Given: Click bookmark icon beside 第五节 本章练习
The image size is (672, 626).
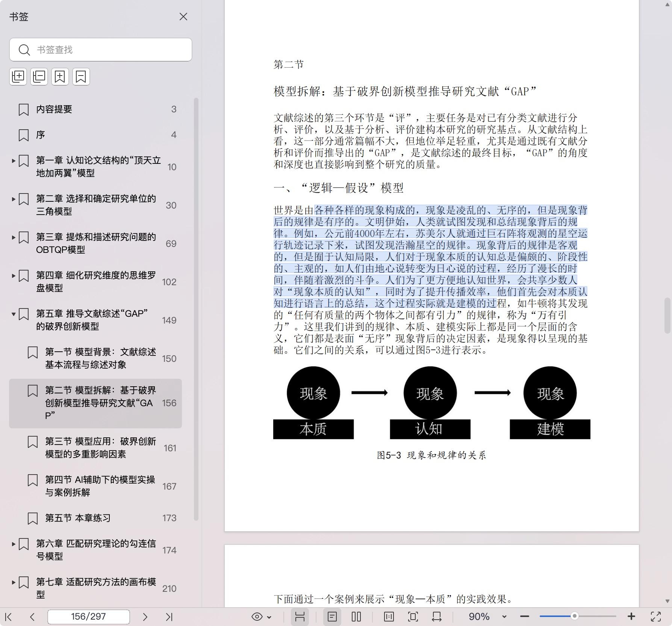Looking at the screenshot, I should (x=33, y=519).
